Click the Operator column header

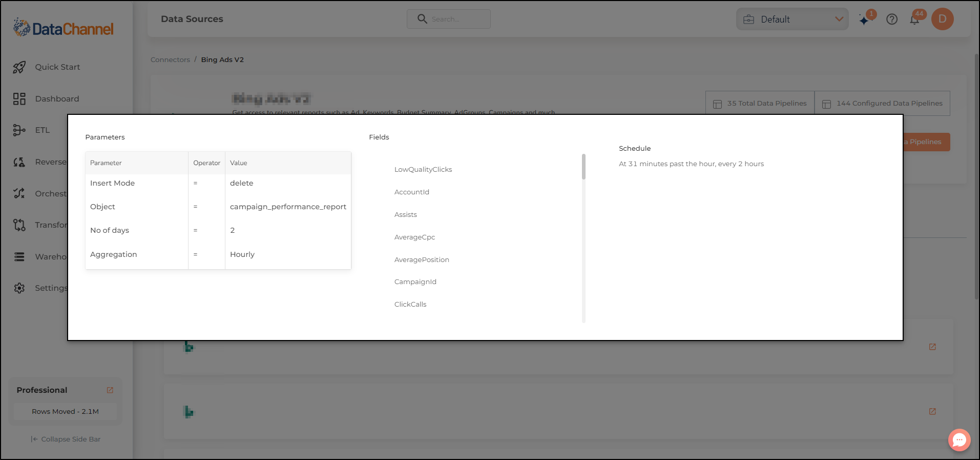206,163
